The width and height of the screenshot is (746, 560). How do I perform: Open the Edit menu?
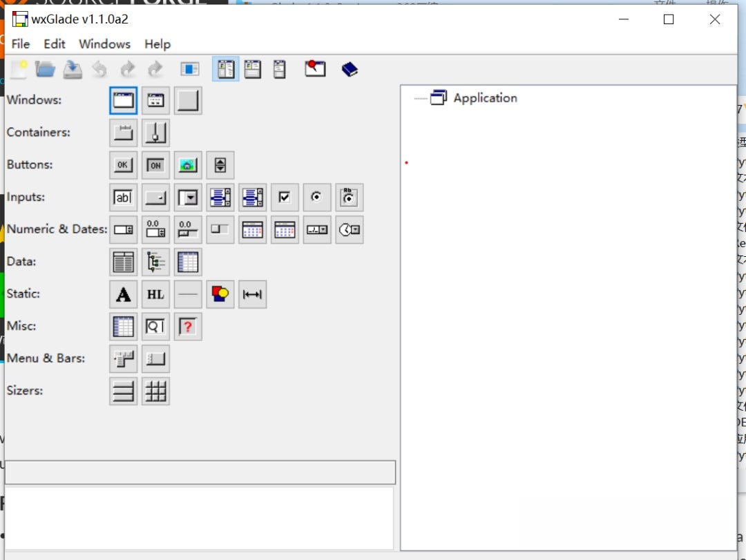click(x=54, y=44)
